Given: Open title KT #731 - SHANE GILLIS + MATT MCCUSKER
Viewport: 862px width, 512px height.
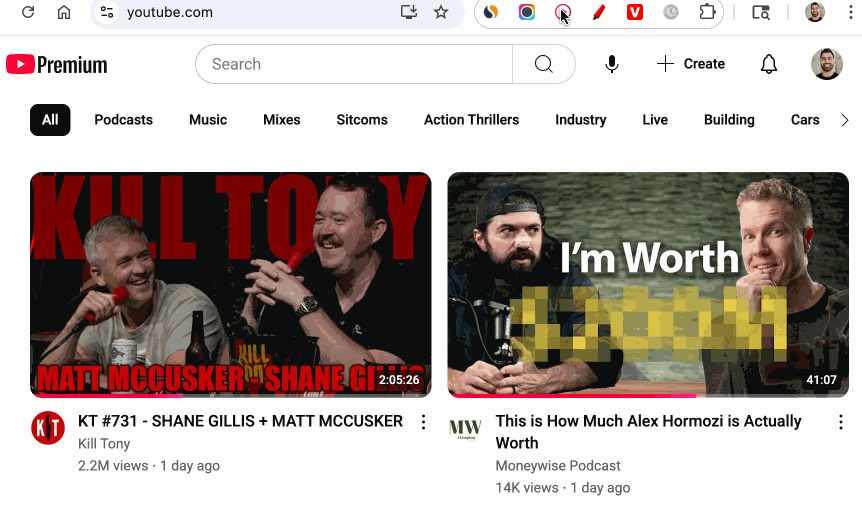Looking at the screenshot, I should pyautogui.click(x=240, y=421).
